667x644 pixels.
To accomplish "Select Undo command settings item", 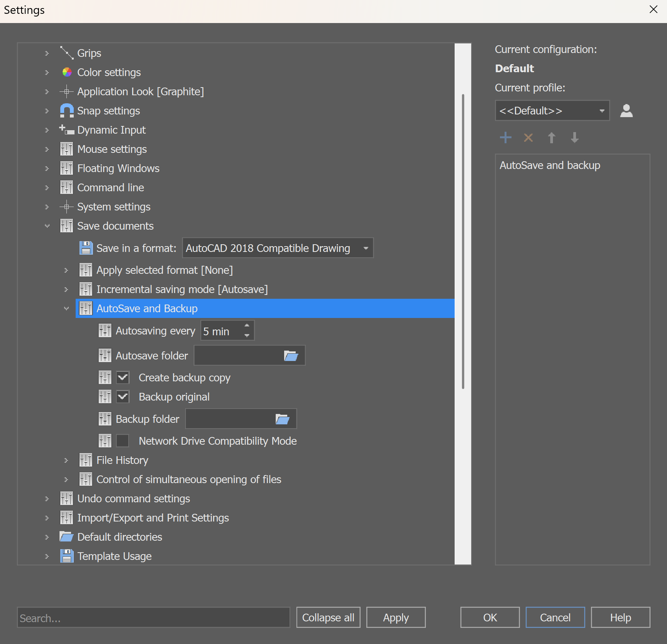I will 134,498.
